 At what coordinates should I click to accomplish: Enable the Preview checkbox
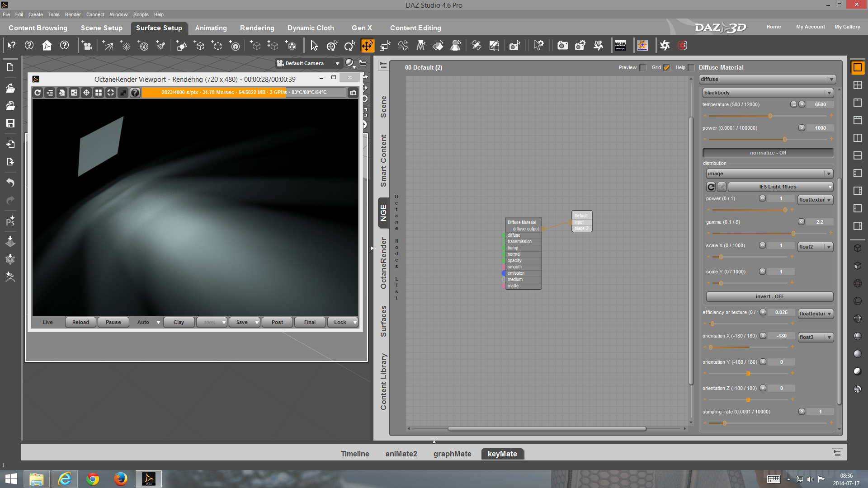(643, 68)
